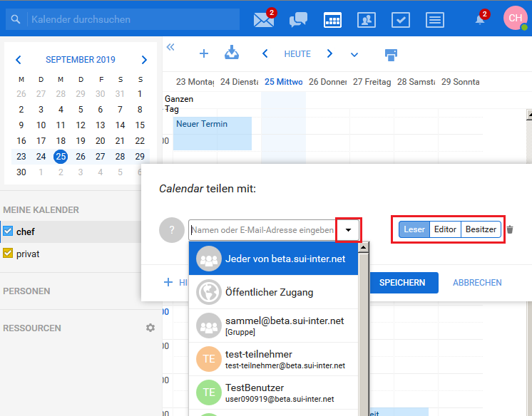Toggle the privat calendar checkbox
The height and width of the screenshot is (416, 532).
(9, 253)
